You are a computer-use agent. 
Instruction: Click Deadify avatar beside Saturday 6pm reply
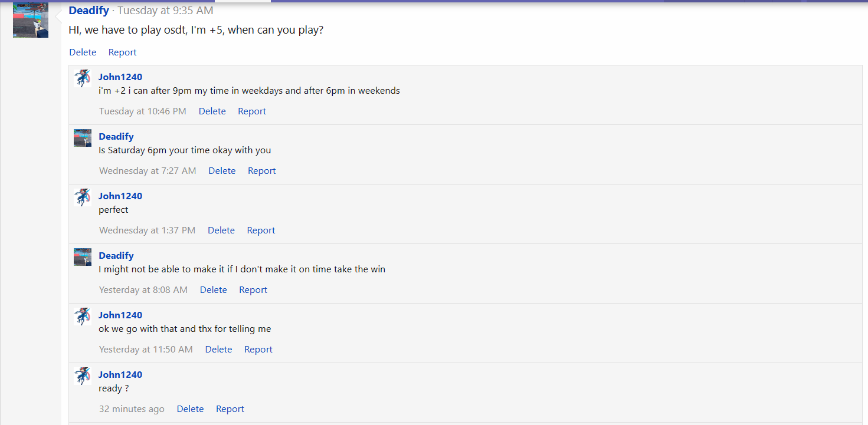[83, 138]
